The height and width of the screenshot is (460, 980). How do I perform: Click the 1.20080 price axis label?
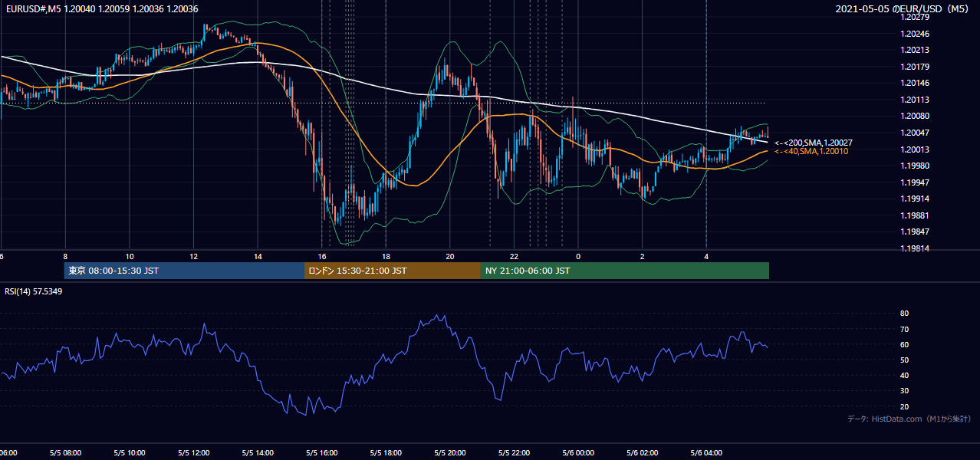[x=915, y=116]
